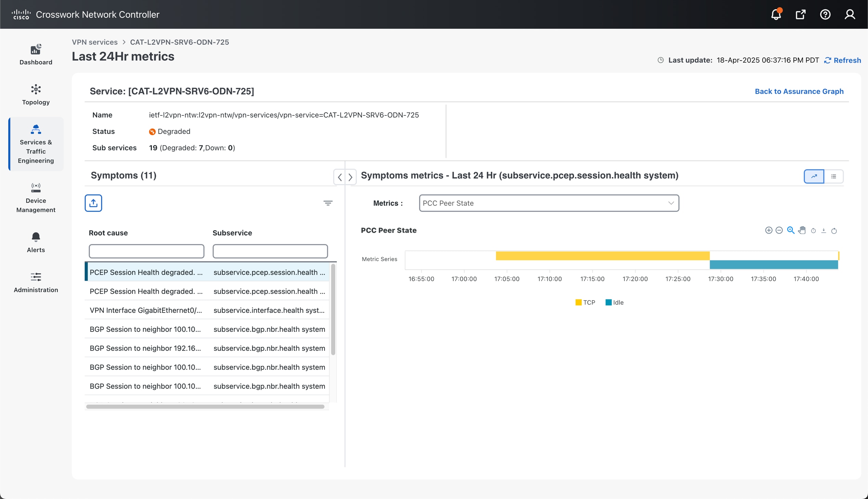Click the Cisco logo in header
This screenshot has height=499, width=868.
tap(21, 14)
